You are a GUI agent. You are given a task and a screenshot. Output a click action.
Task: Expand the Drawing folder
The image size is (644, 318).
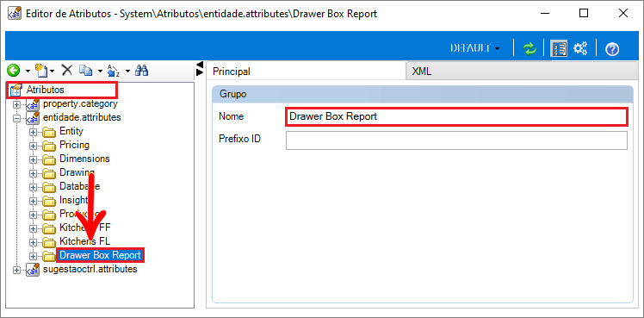click(34, 173)
